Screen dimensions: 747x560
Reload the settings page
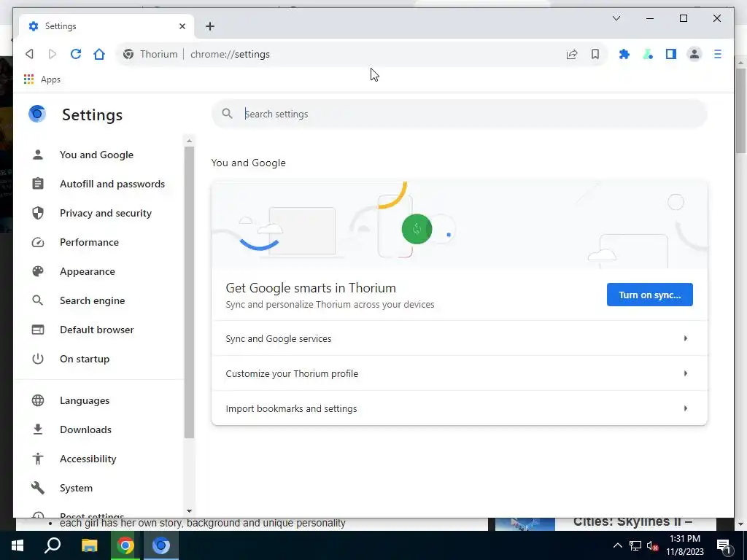76,54
